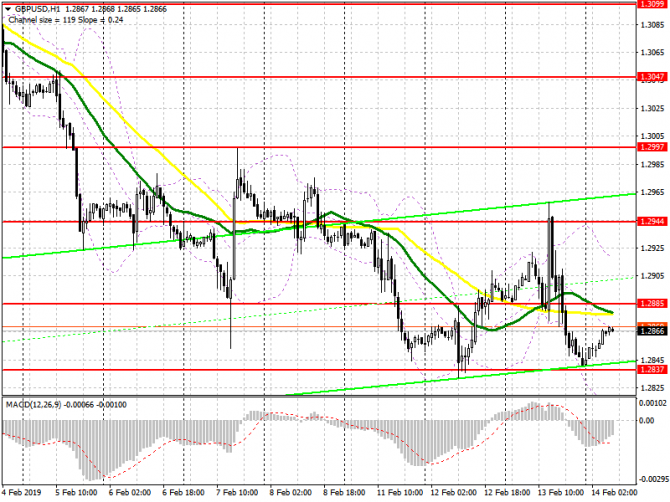
Task: Select the 1.3099 red price level label
Action: click(x=652, y=4)
